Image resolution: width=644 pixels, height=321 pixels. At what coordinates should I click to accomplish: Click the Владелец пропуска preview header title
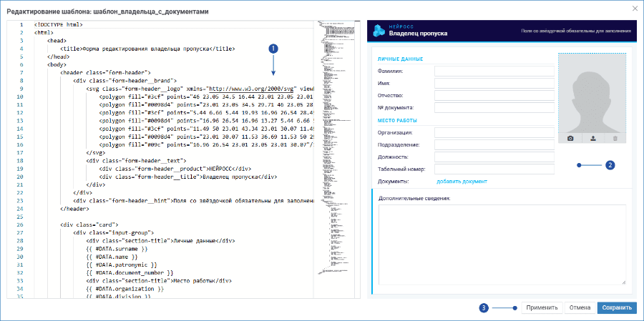pos(418,34)
